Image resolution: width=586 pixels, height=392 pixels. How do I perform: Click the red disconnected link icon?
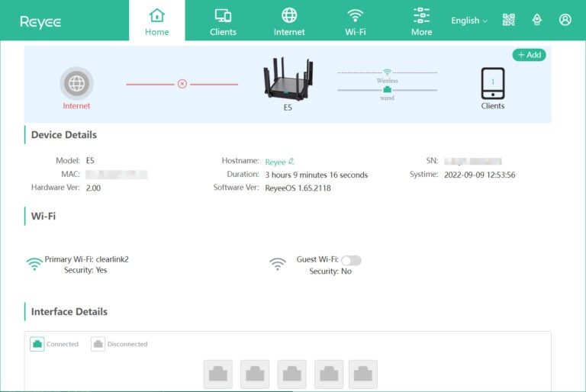(x=182, y=84)
